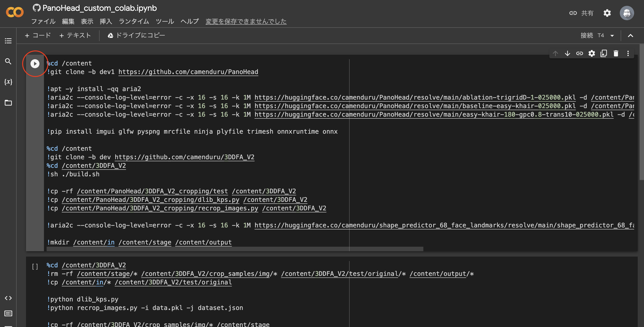Open more cell actions menu
Viewport: 644px width, 327px height.
click(x=628, y=53)
